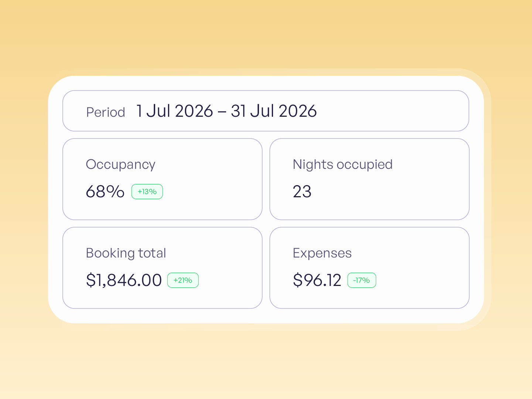This screenshot has width=532, height=399.
Task: Click the 68% occupancy value
Action: tap(105, 191)
